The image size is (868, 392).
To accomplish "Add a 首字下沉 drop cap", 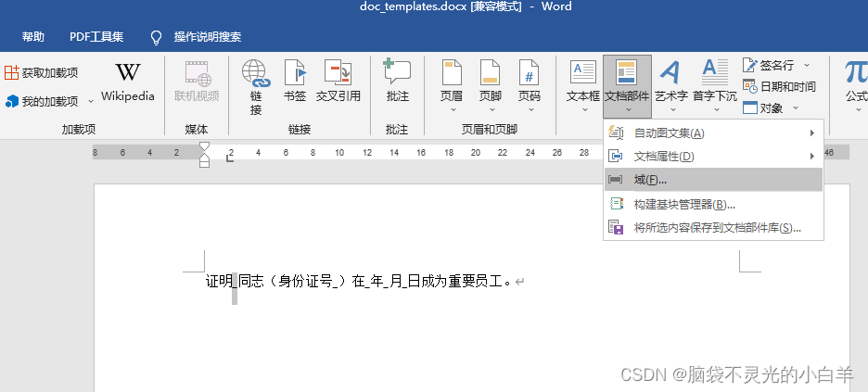I will pos(715,86).
